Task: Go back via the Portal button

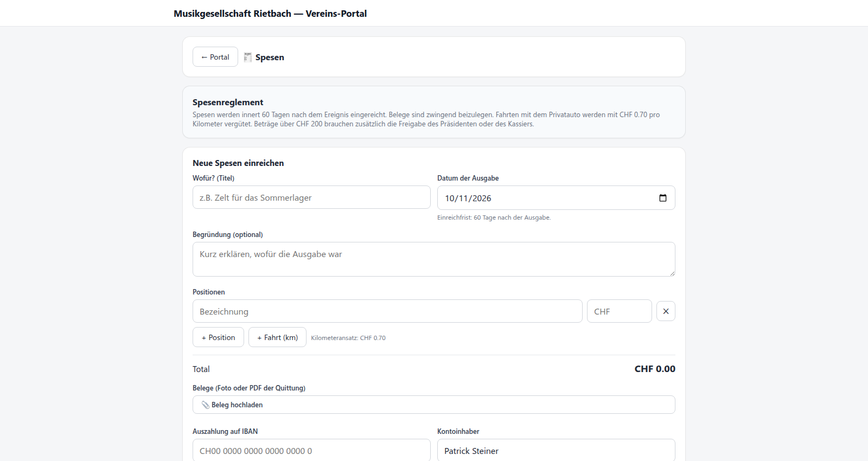Action: point(215,57)
